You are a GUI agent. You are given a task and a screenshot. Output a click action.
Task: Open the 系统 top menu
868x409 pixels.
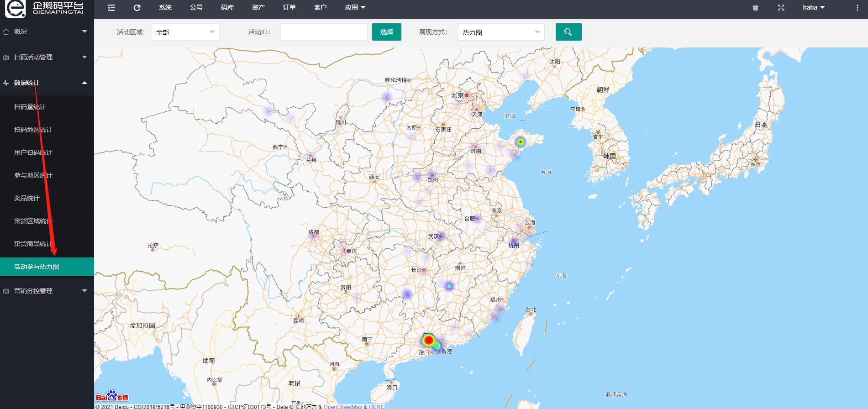[165, 8]
